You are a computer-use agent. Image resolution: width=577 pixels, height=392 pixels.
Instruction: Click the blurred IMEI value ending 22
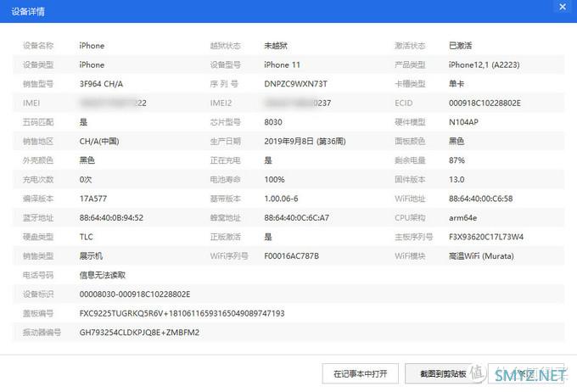(114, 103)
